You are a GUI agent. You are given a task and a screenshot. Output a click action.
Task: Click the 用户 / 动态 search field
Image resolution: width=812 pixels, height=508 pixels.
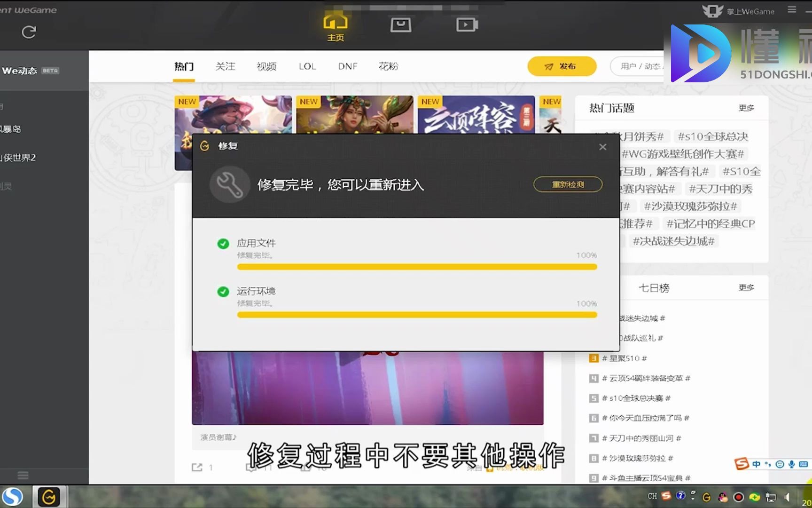(637, 66)
